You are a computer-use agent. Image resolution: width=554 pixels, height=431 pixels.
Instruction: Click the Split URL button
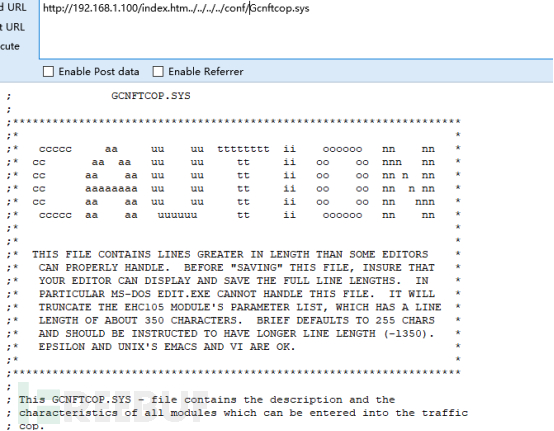(x=12, y=27)
